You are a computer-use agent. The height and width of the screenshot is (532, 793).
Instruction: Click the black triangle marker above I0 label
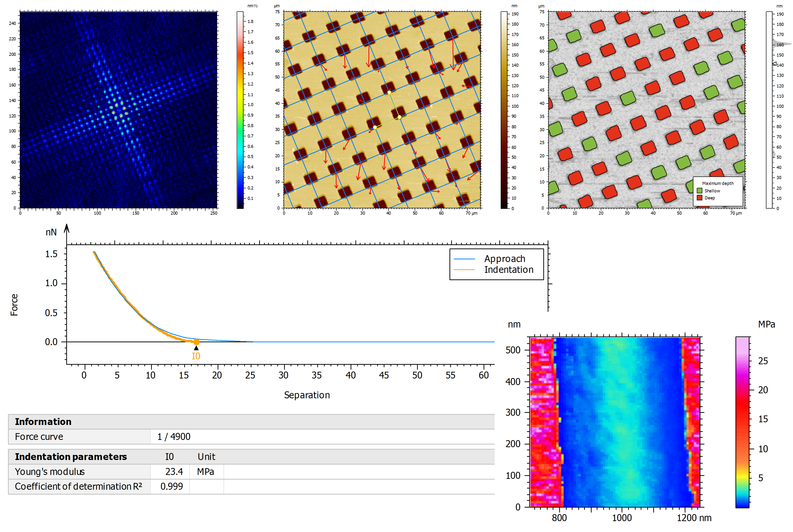[x=196, y=348]
